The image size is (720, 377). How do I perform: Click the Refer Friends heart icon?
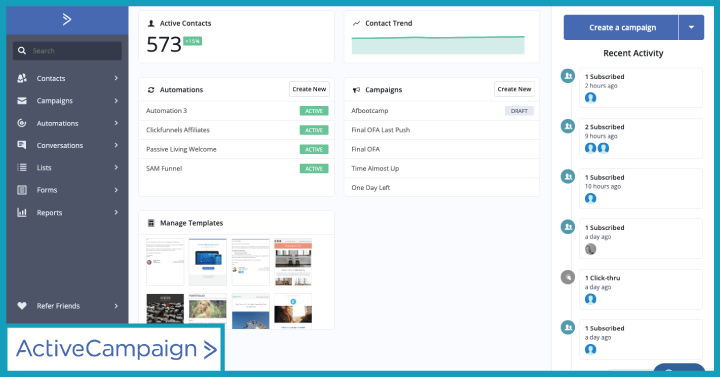point(22,305)
